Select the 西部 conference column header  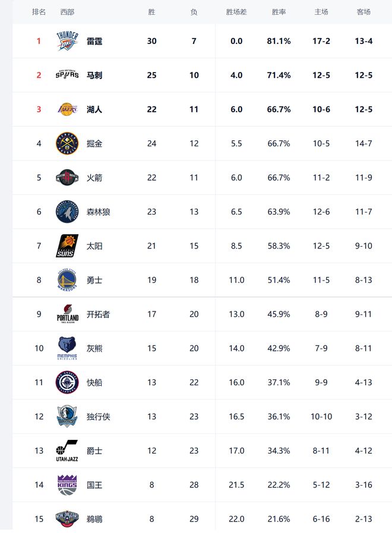coord(67,12)
